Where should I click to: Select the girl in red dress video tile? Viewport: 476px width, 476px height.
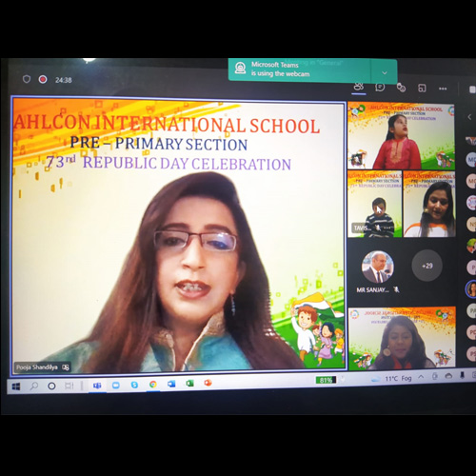point(401,135)
